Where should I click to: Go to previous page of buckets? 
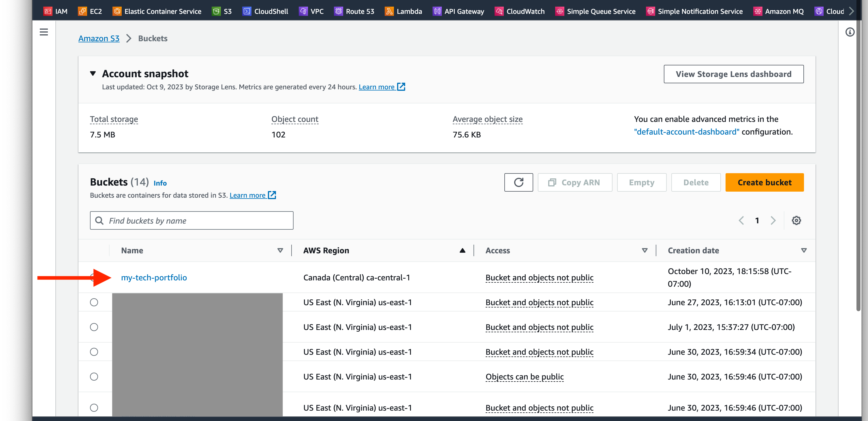(x=741, y=220)
